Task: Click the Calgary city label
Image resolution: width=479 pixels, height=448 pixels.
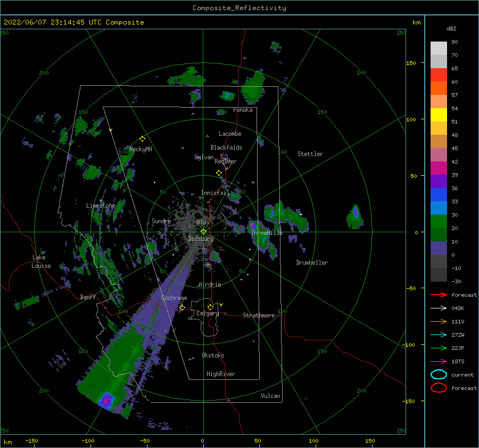Action: coord(208,313)
